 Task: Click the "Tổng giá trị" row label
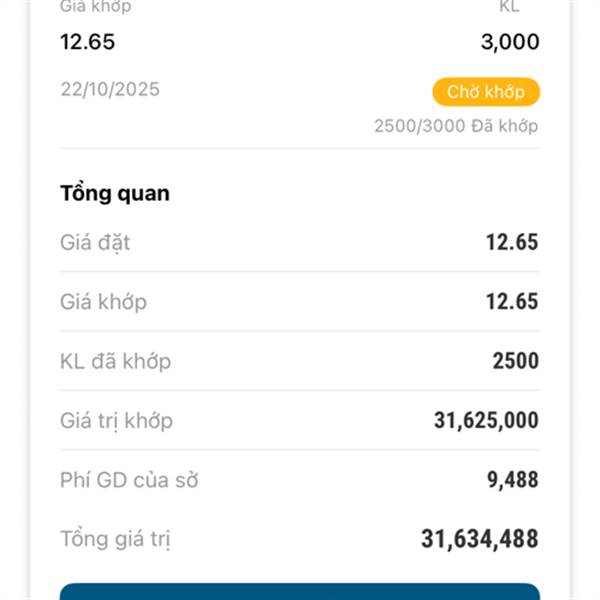coord(115,540)
